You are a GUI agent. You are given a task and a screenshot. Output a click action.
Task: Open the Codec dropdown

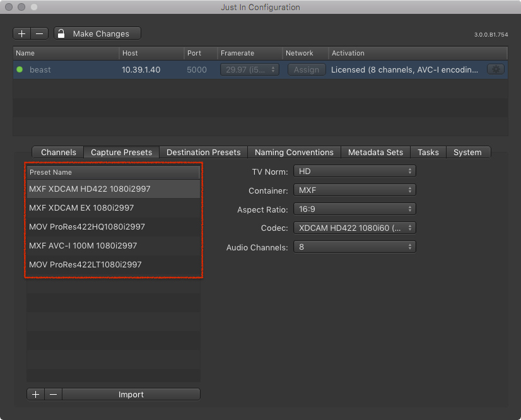pos(354,228)
